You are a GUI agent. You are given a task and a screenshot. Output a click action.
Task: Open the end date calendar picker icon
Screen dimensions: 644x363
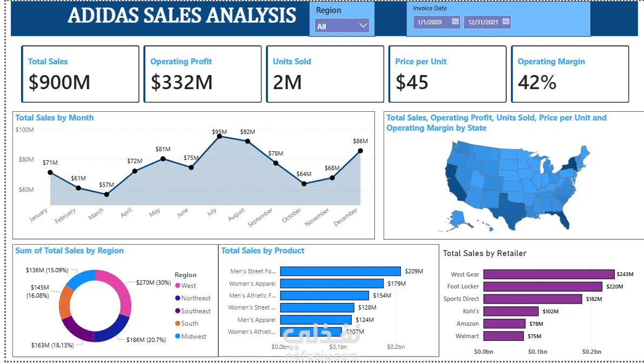tap(506, 22)
